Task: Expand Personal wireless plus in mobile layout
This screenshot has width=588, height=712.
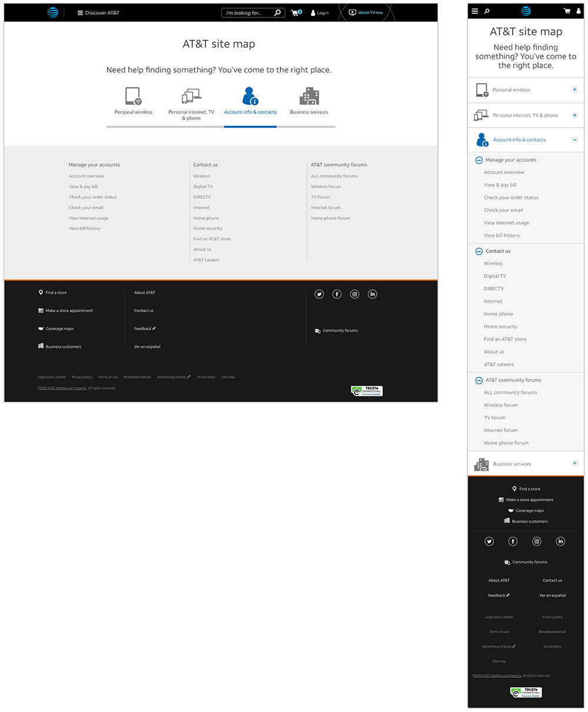Action: coord(574,90)
